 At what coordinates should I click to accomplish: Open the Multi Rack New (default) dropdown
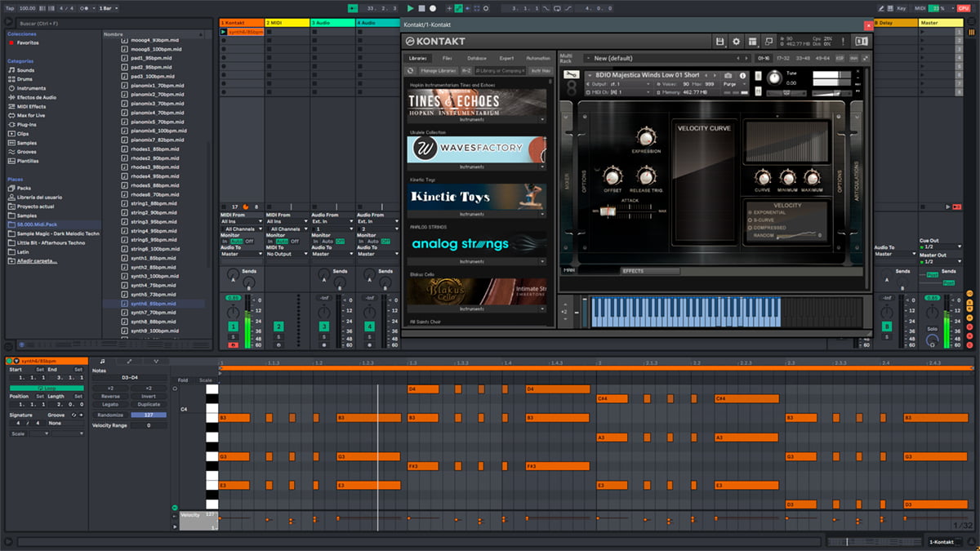tap(668, 58)
